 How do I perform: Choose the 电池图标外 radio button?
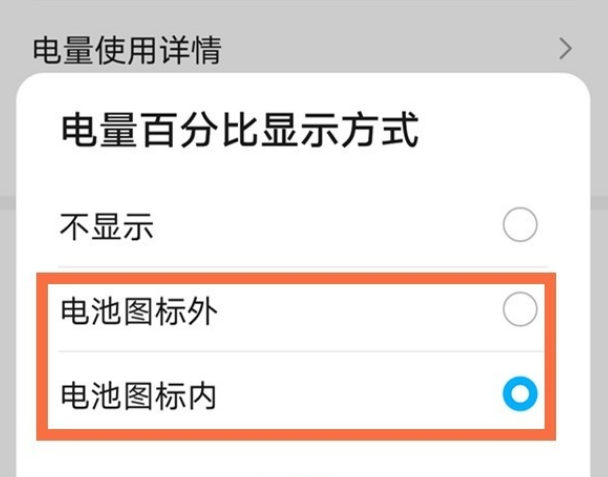pos(520,312)
